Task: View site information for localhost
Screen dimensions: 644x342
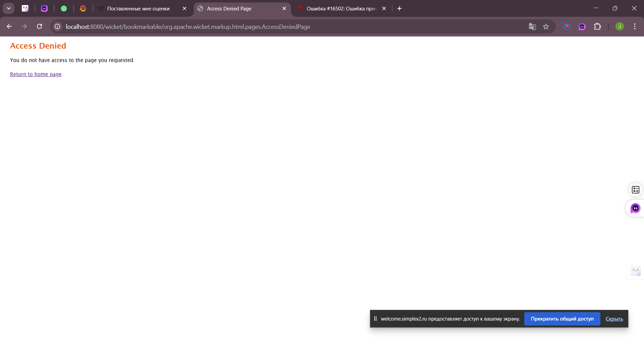Action: [x=58, y=26]
